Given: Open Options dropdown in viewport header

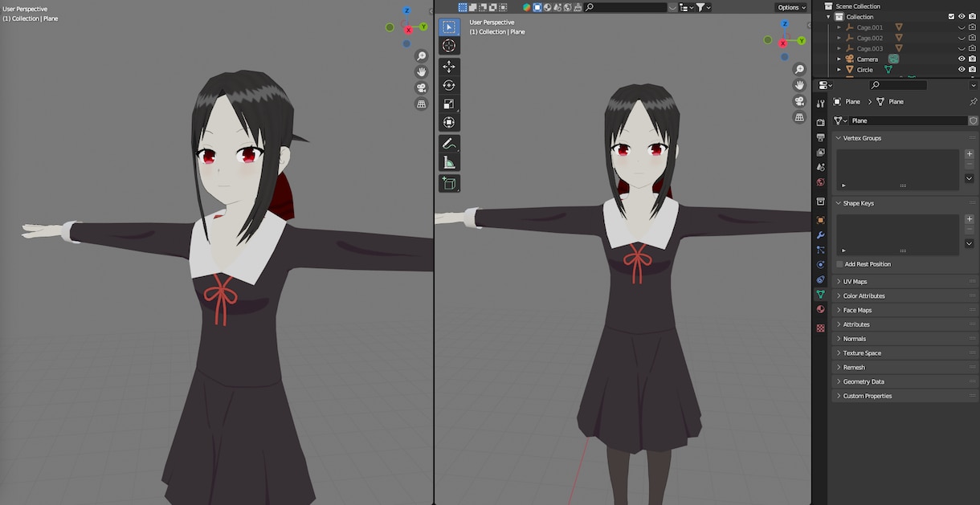Looking at the screenshot, I should (x=791, y=7).
